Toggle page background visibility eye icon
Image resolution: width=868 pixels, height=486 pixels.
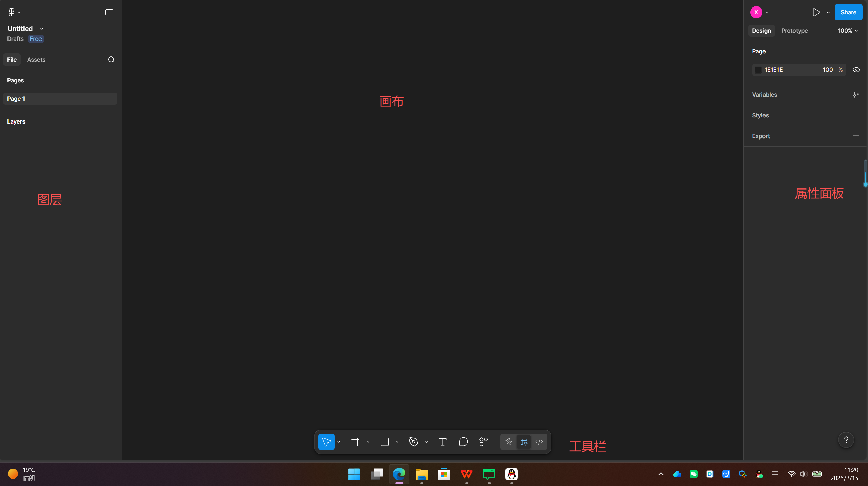(856, 69)
